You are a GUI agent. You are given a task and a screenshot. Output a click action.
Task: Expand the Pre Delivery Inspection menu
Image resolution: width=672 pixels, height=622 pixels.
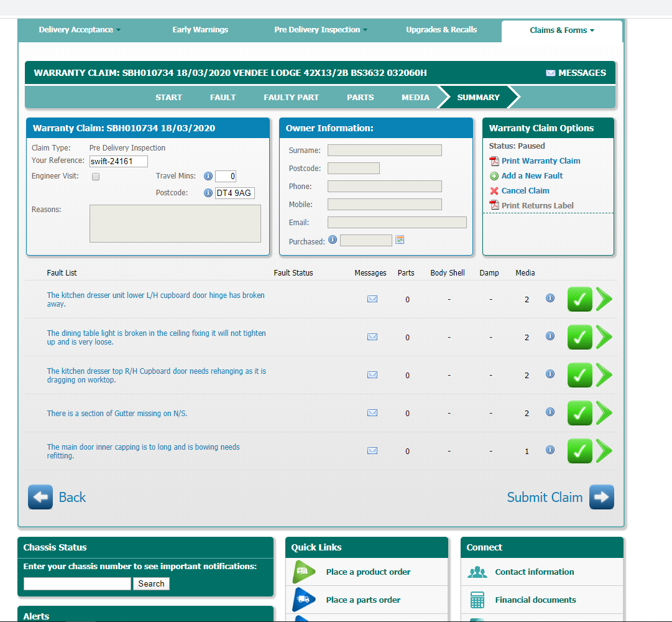(x=321, y=30)
